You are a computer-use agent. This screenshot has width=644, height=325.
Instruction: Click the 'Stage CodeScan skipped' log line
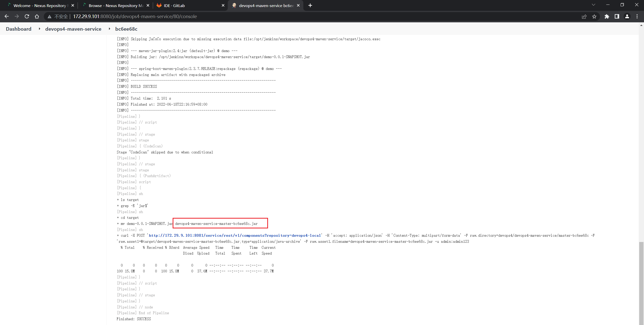point(165,152)
